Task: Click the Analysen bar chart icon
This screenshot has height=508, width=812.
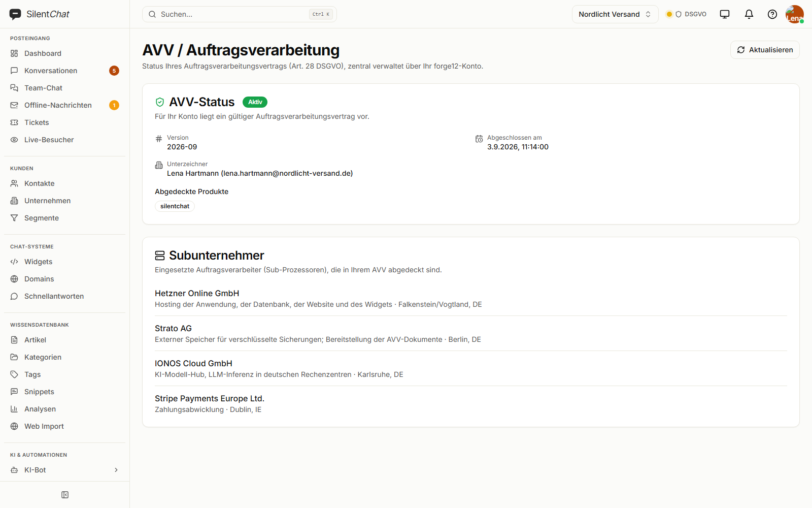Action: coord(14,409)
